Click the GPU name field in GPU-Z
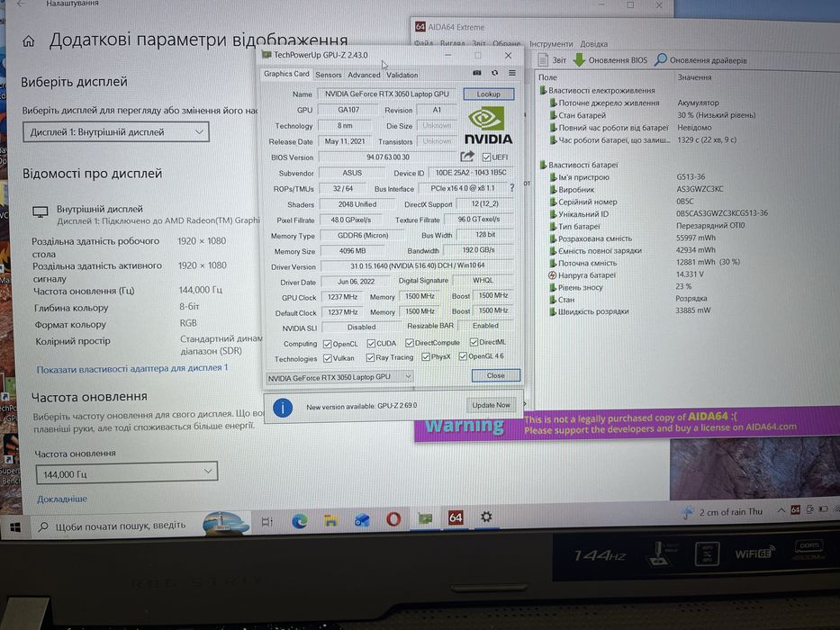Screen dimensions: 840x630 (x=386, y=94)
